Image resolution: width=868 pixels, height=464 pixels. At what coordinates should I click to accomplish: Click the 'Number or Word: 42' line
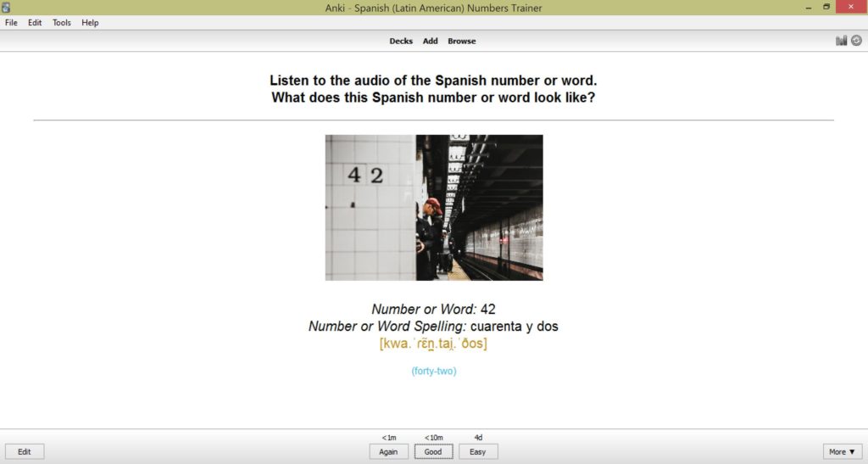click(433, 309)
